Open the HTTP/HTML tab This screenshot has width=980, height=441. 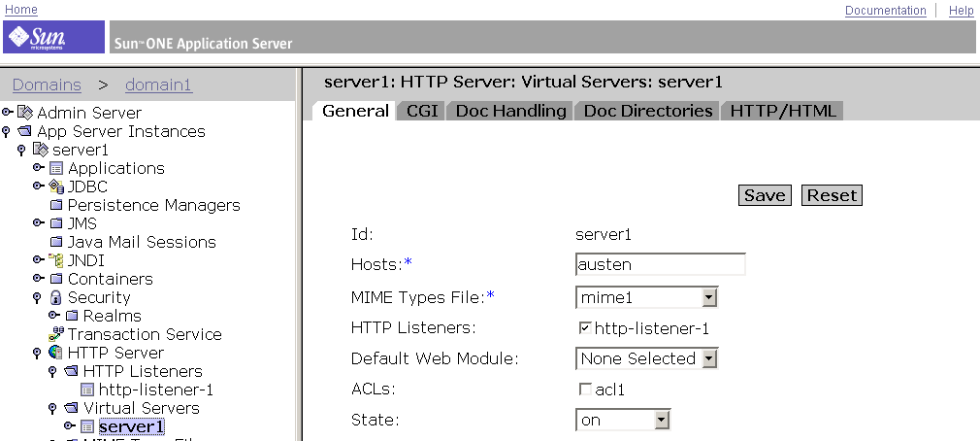[x=782, y=111]
